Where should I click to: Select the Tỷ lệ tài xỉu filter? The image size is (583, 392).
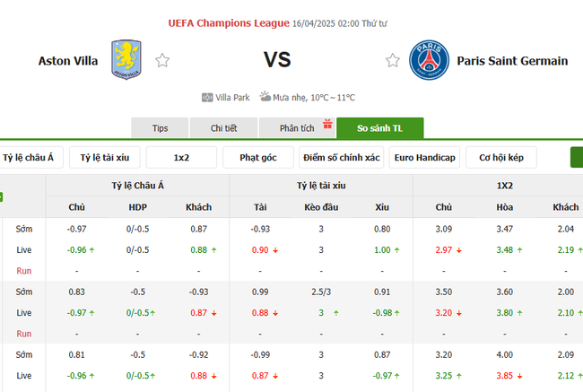[105, 158]
